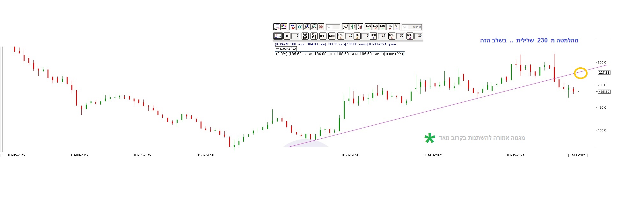Click the 185.60 price label on axis
The width and height of the screenshot is (644, 199).
(604, 92)
